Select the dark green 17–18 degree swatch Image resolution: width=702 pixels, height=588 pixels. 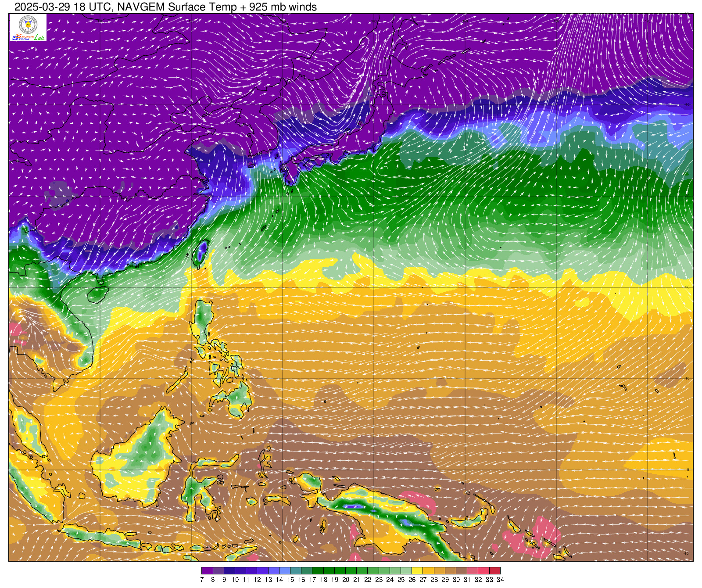tap(318, 570)
